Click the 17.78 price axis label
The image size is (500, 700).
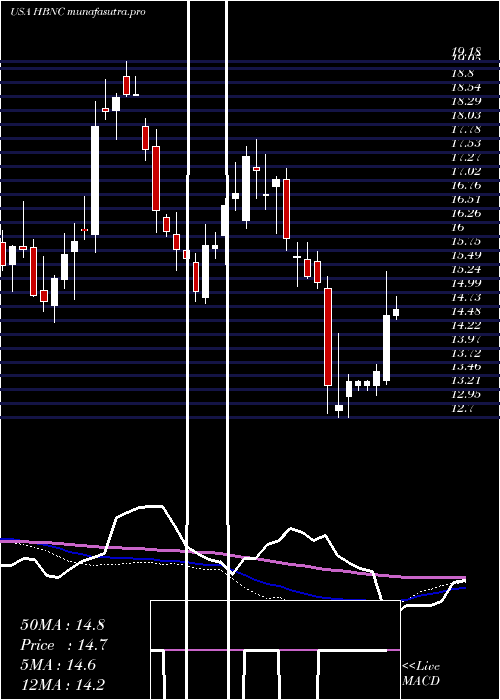tap(466, 129)
